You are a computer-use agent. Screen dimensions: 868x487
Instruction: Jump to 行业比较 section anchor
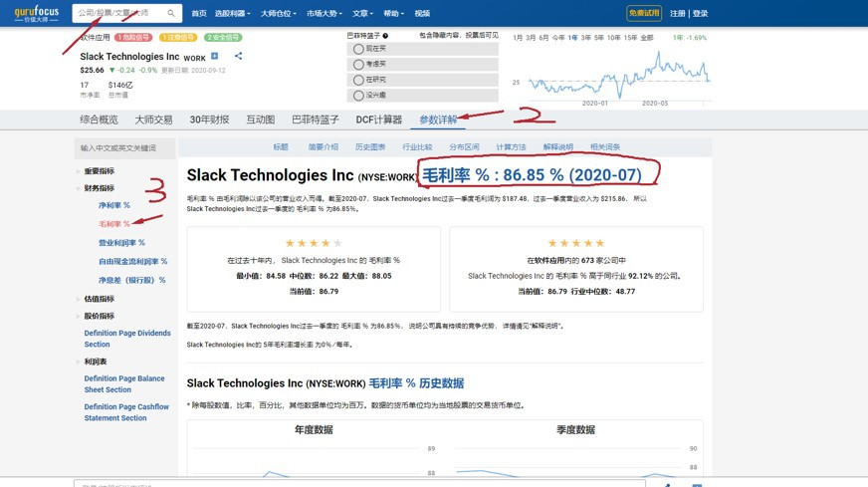[x=417, y=147]
